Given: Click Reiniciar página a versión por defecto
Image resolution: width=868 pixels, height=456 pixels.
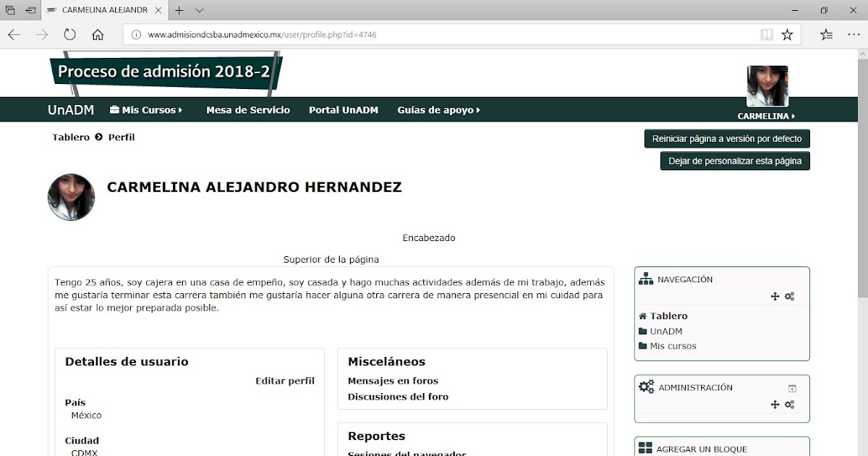Looking at the screenshot, I should click(726, 138).
